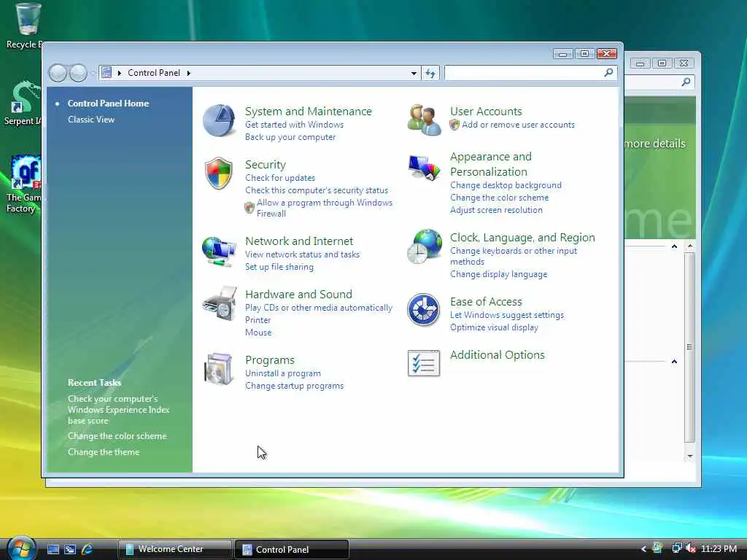Click the search magnifier in Control Panel
The height and width of the screenshot is (560, 747).
[x=608, y=72]
